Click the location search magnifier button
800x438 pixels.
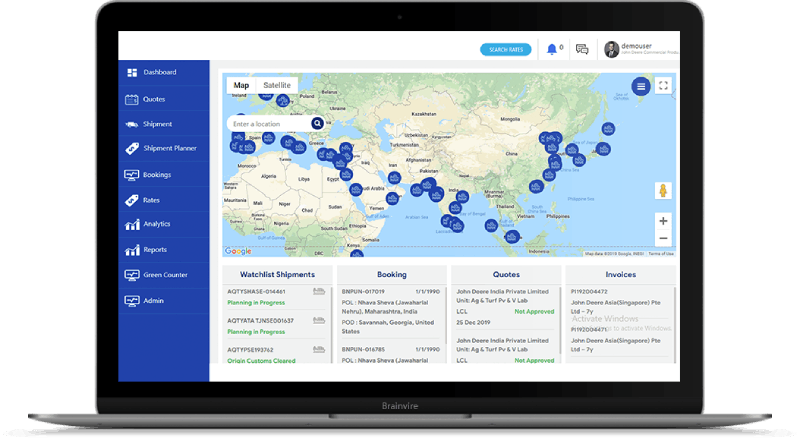[317, 123]
